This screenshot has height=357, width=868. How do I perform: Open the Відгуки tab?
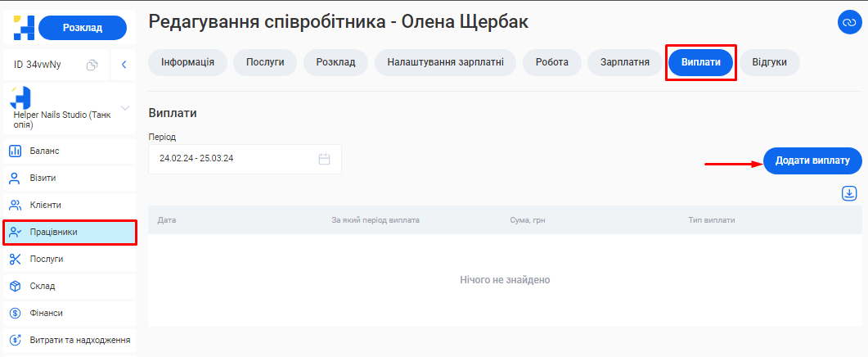(770, 63)
